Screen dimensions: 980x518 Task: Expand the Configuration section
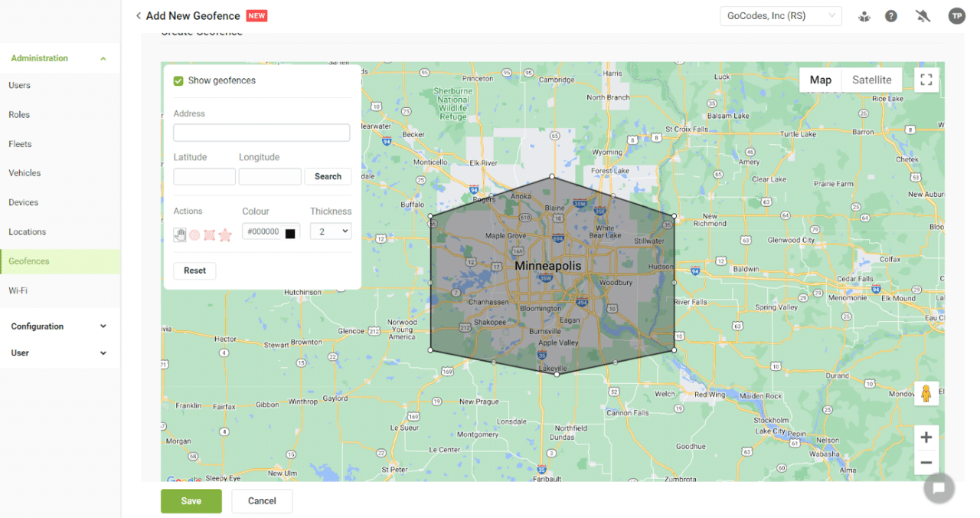(x=59, y=326)
